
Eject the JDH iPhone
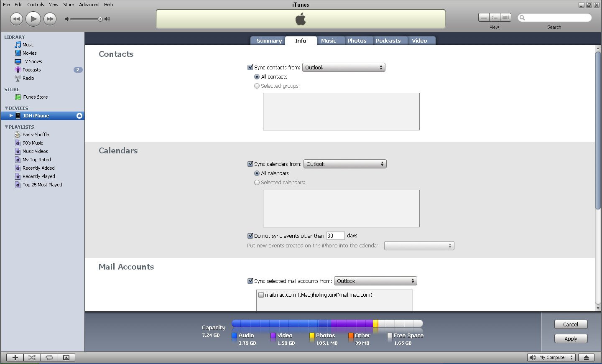point(79,116)
